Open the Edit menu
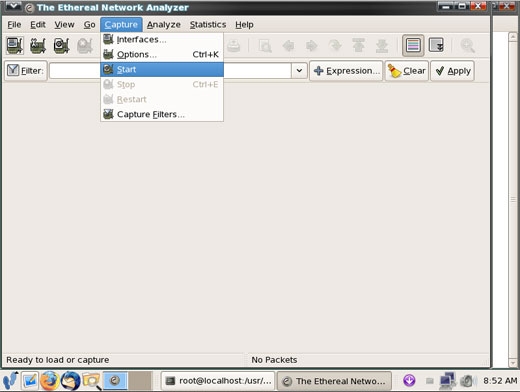The image size is (520, 392). point(38,25)
